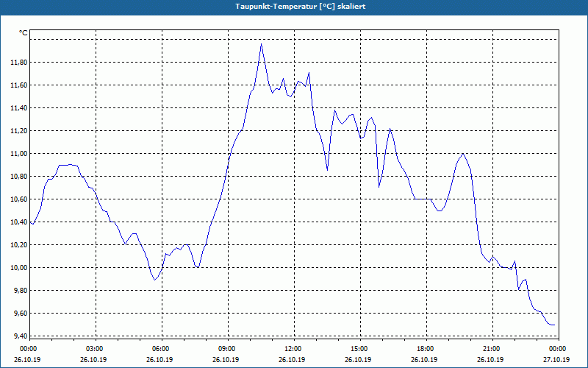Click the 10,00 y-axis label

click(x=19, y=268)
